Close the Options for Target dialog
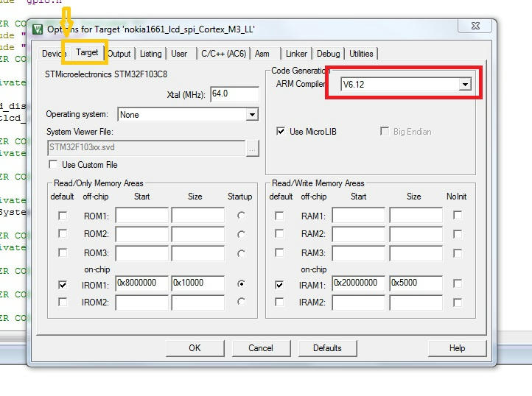 pyautogui.click(x=475, y=25)
